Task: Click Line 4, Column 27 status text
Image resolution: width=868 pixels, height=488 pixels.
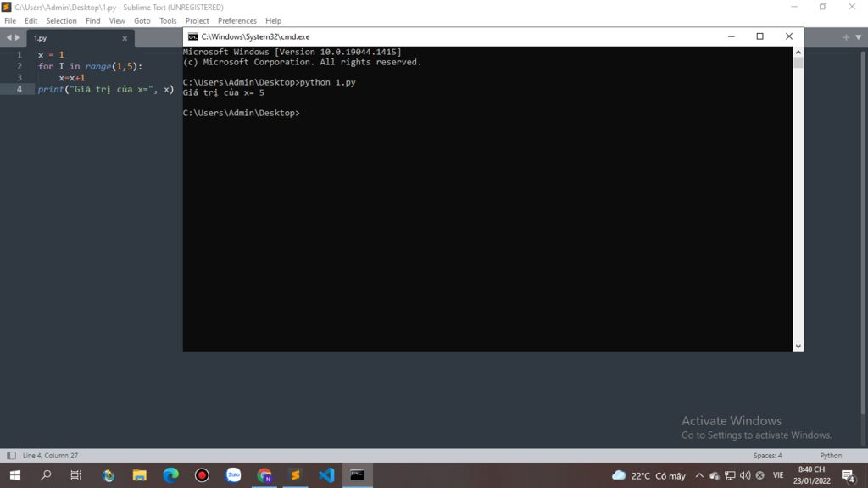Action: click(x=50, y=455)
